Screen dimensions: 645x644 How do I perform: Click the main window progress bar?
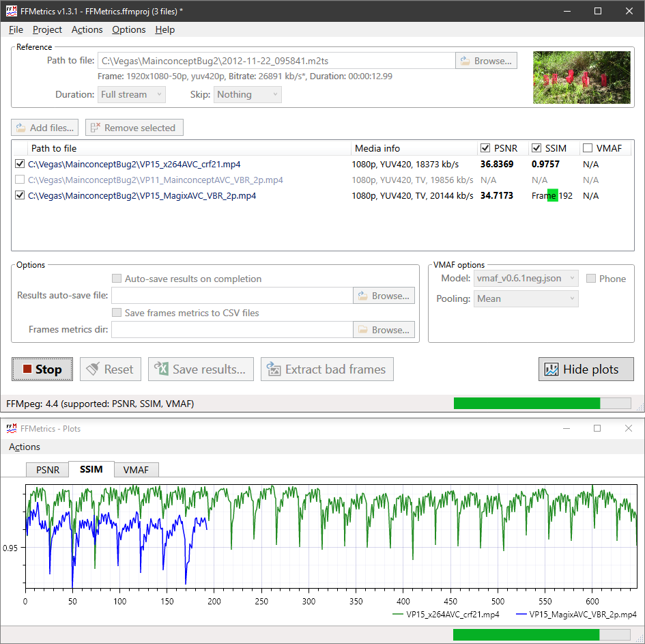click(542, 404)
